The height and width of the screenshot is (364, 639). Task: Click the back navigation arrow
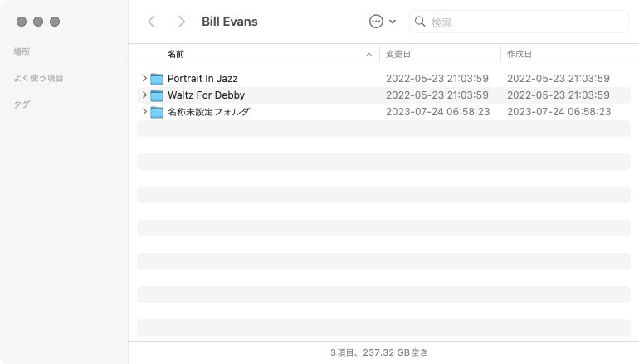[x=151, y=22]
